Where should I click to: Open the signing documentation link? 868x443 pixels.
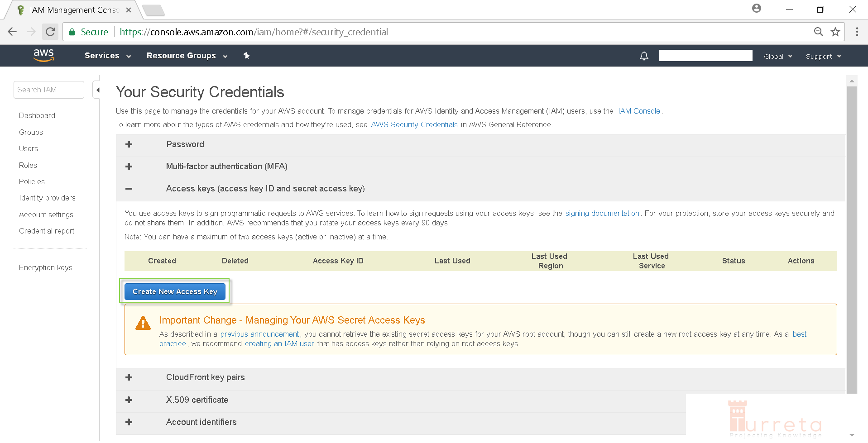point(602,213)
